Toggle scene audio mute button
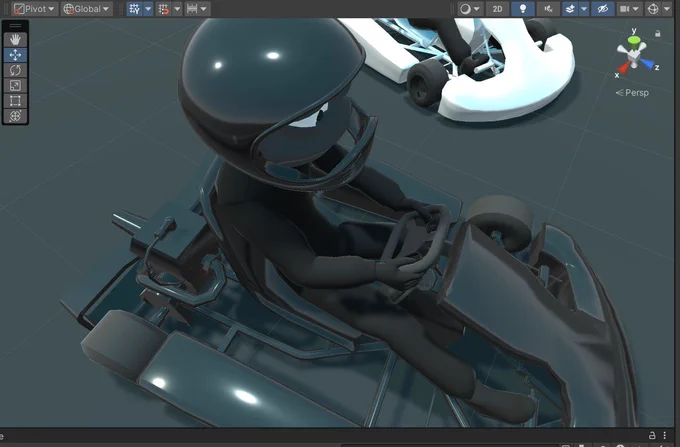The height and width of the screenshot is (447, 680). pyautogui.click(x=548, y=9)
